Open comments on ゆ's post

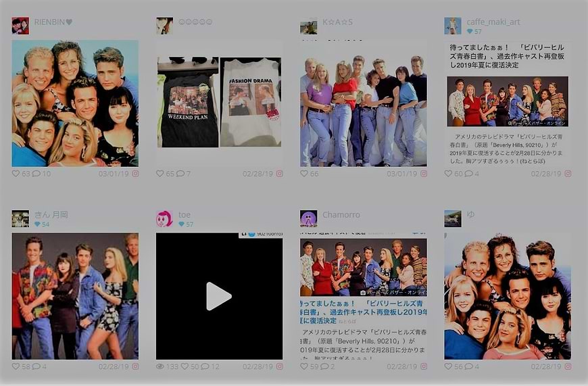(x=469, y=366)
